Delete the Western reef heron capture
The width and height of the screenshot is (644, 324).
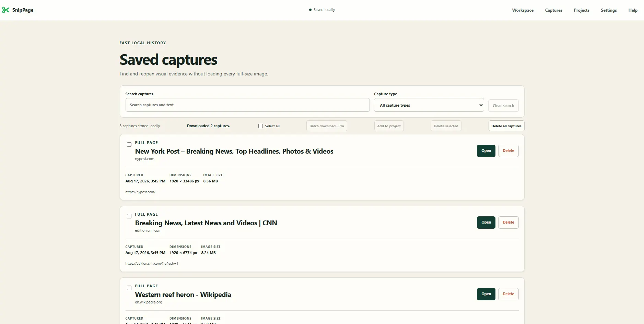pyautogui.click(x=508, y=294)
